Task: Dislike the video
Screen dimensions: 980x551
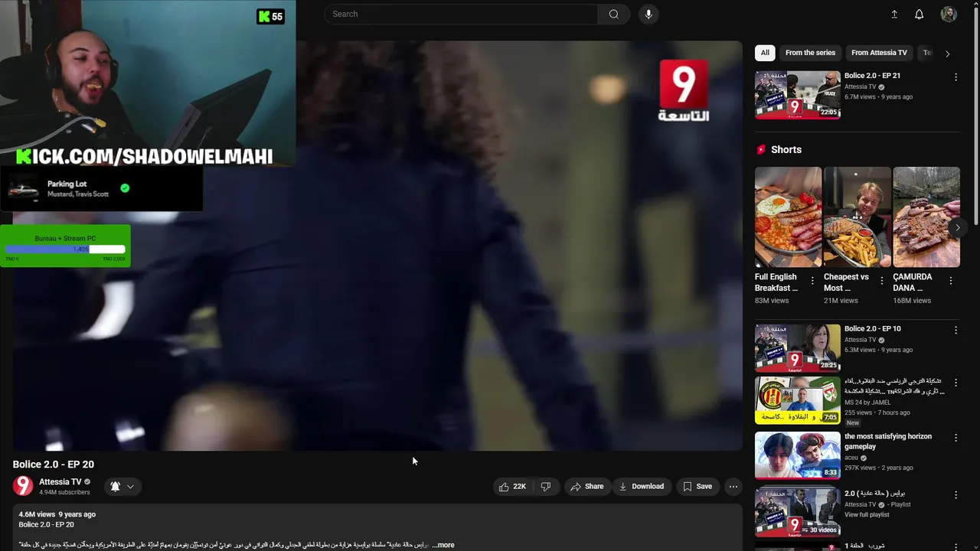Action: click(x=546, y=487)
